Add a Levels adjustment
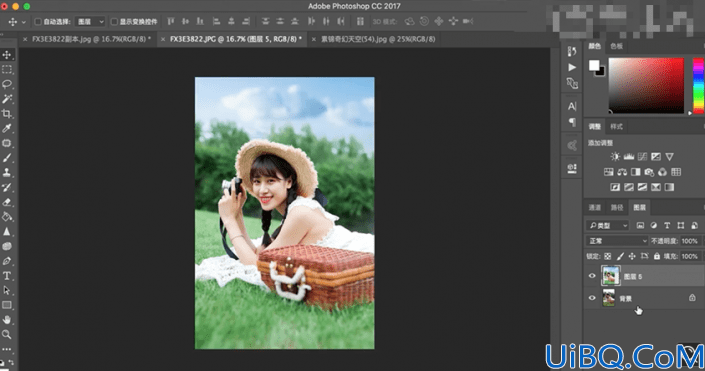 [629, 156]
